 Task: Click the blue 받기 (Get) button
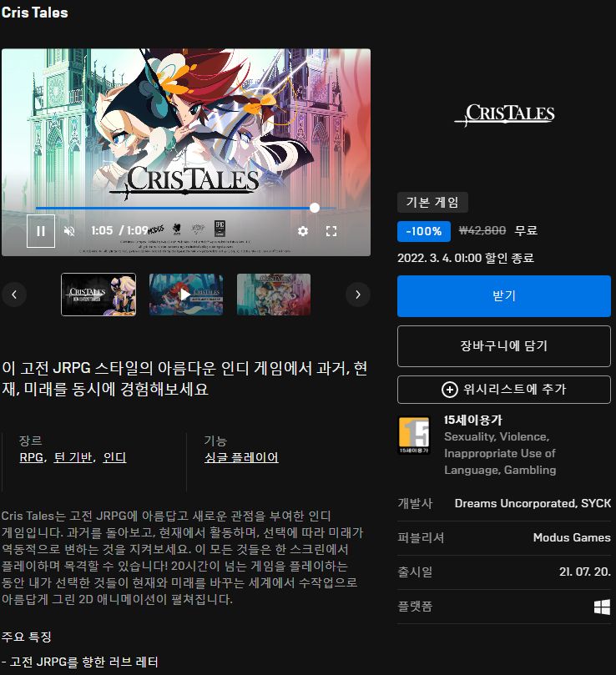point(504,296)
